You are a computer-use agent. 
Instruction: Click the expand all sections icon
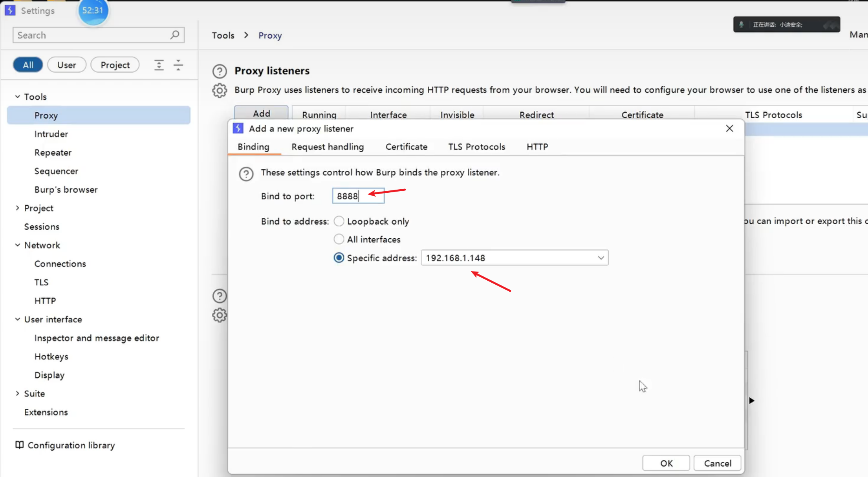pos(159,65)
